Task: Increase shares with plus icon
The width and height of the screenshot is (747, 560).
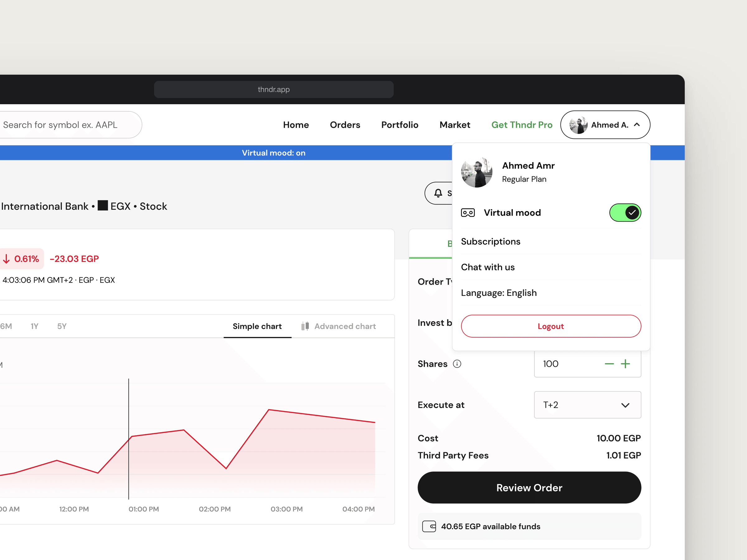Action: (625, 364)
